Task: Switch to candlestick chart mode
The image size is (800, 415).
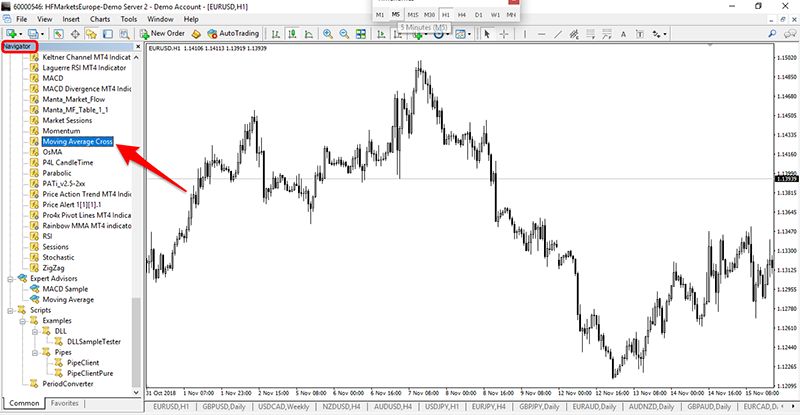Action: [x=292, y=34]
